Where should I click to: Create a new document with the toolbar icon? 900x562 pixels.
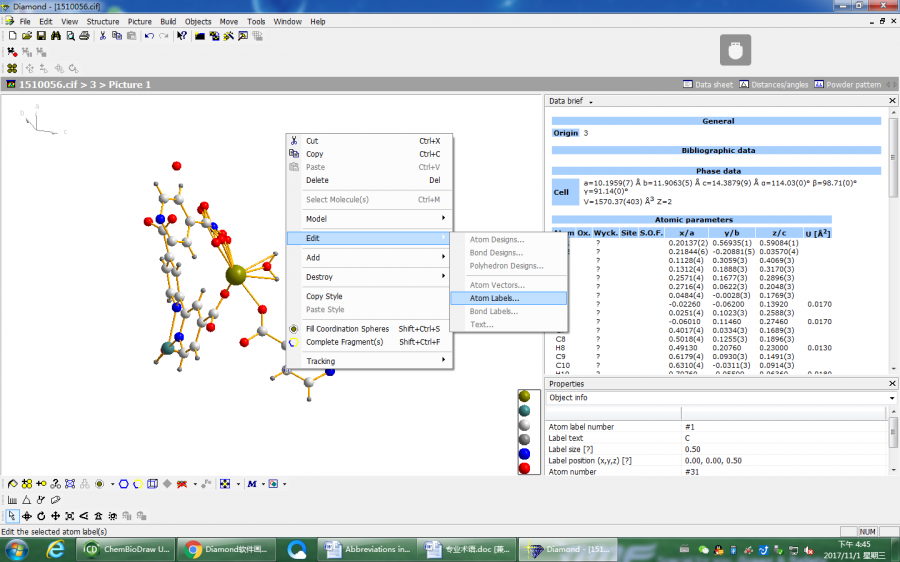pyautogui.click(x=13, y=36)
